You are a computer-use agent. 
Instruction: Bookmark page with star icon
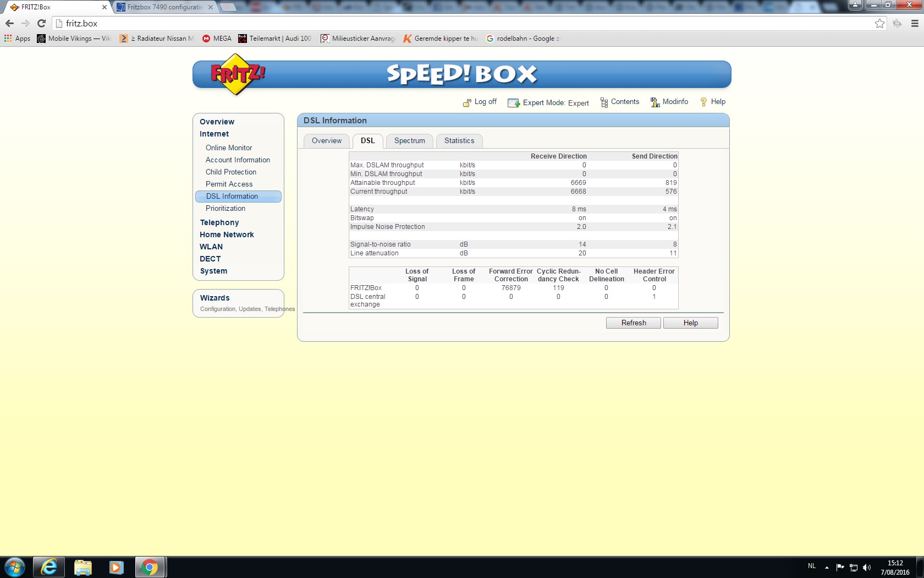(x=879, y=24)
